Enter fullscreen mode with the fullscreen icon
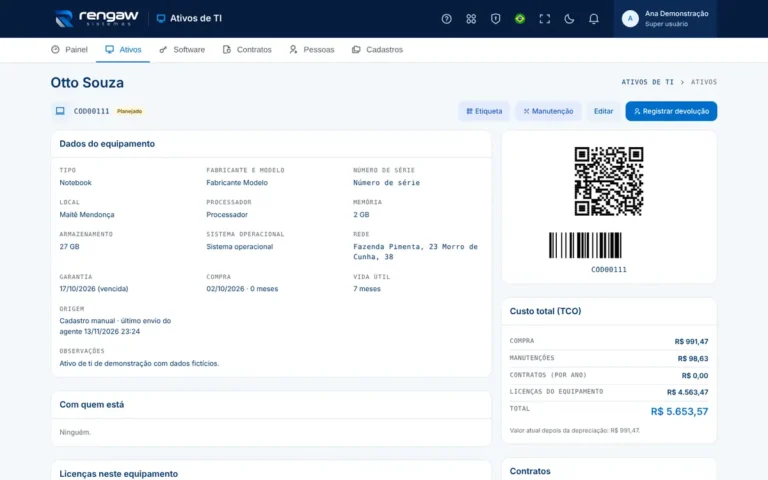This screenshot has width=768, height=480. (x=544, y=19)
